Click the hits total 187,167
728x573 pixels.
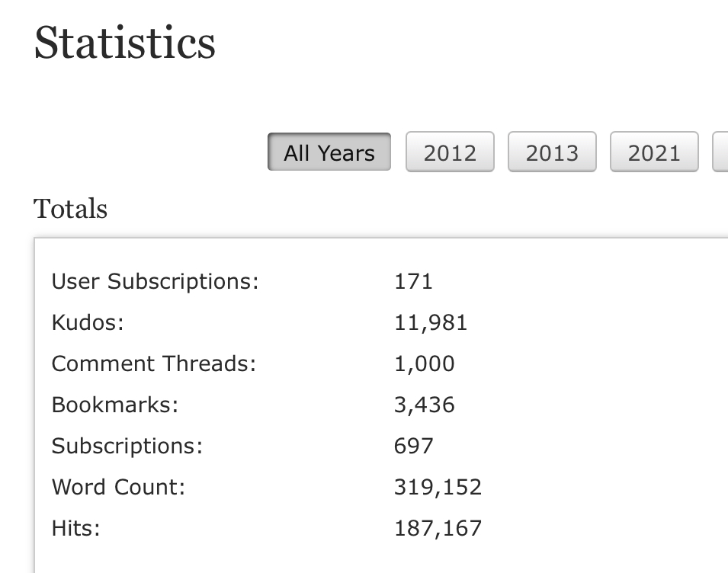438,528
